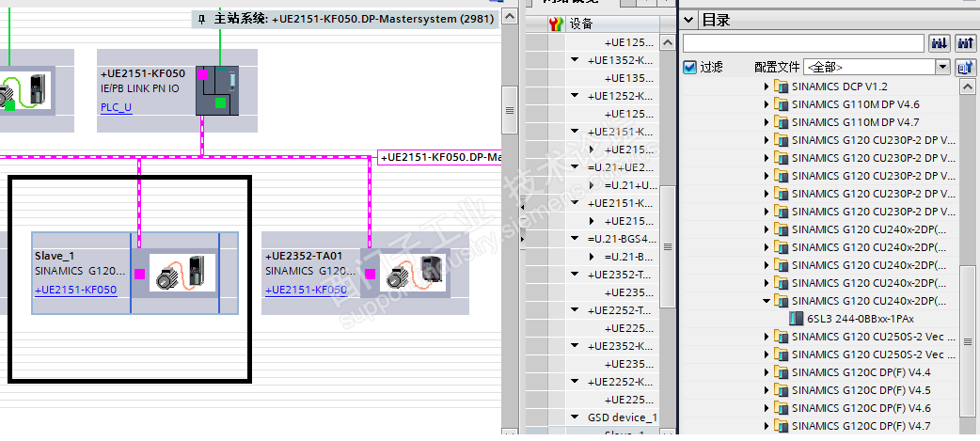Expand the SINAMICS G120C DP(F) V4.5 arrow
The image size is (980, 441).
[x=767, y=390]
